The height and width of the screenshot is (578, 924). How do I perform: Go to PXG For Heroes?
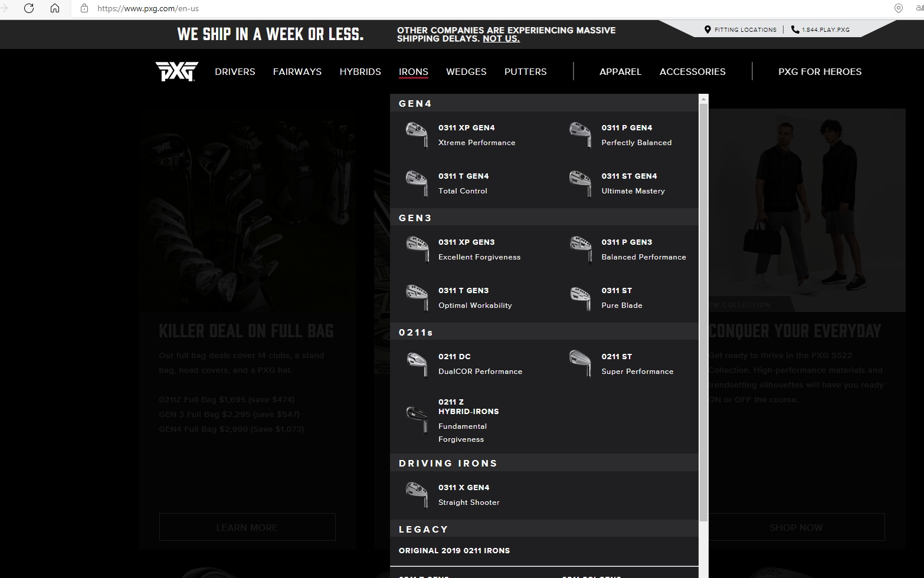(x=820, y=71)
